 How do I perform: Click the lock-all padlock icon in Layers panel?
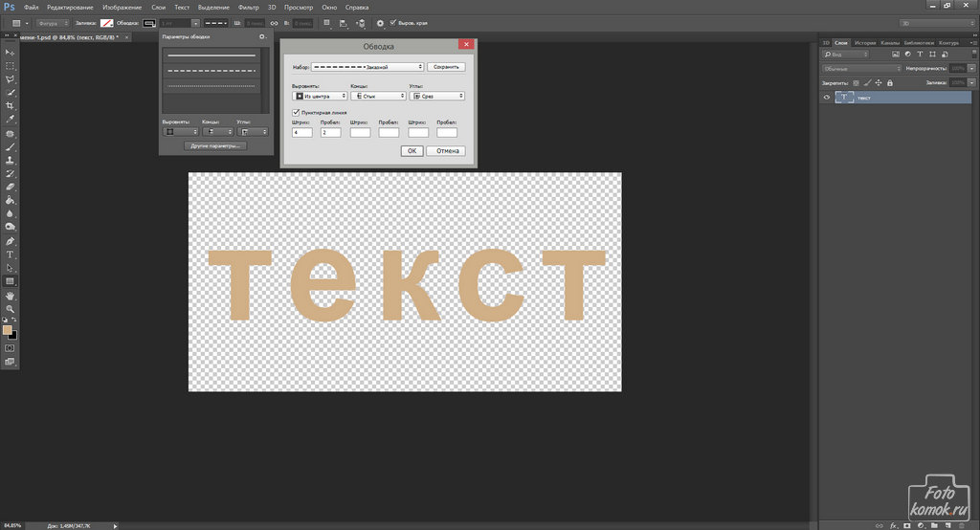click(x=889, y=83)
